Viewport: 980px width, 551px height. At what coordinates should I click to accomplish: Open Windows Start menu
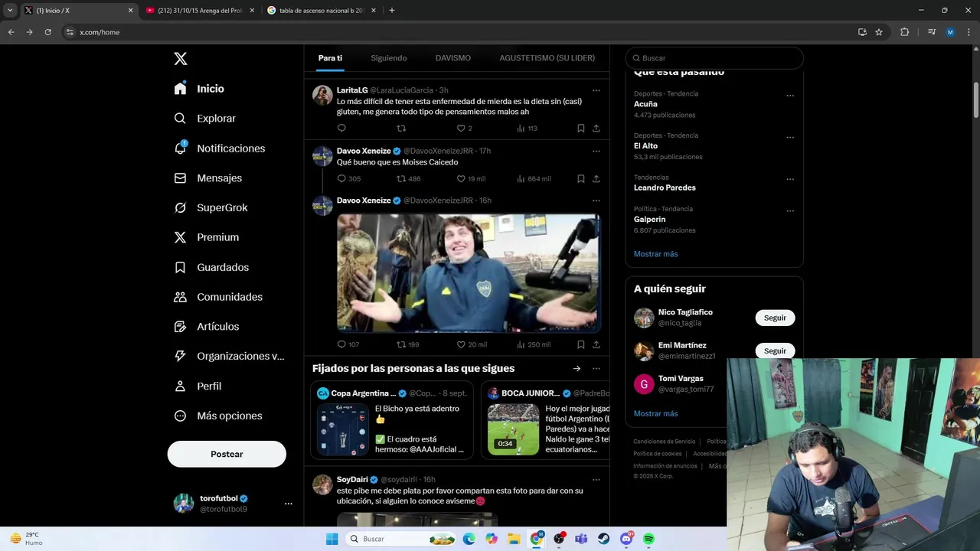(x=332, y=539)
